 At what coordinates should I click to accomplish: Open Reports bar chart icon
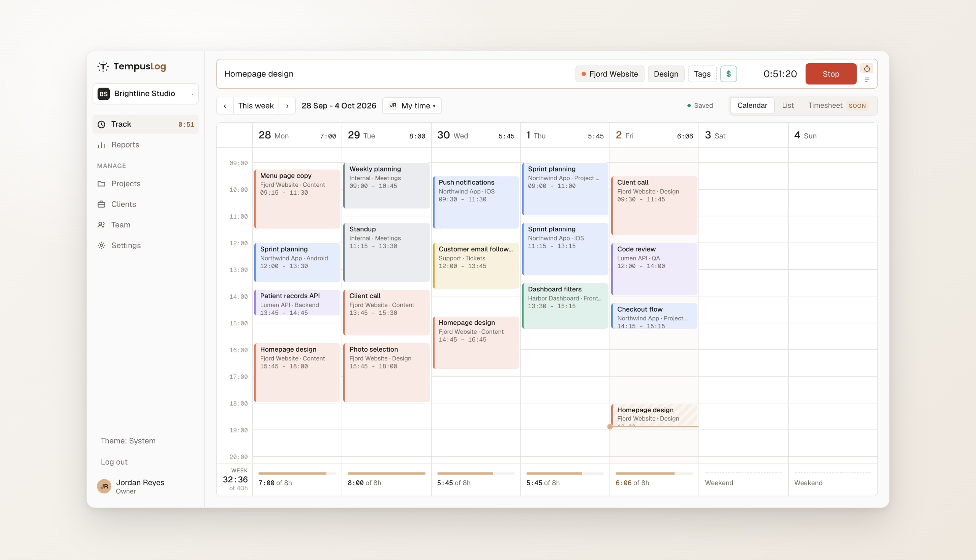tap(101, 145)
